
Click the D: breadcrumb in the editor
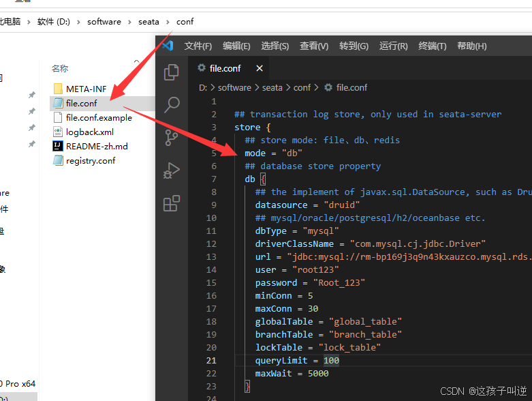click(x=203, y=87)
